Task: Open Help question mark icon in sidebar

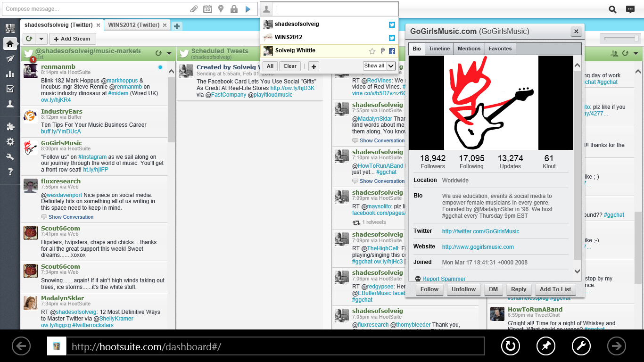Action: click(10, 172)
